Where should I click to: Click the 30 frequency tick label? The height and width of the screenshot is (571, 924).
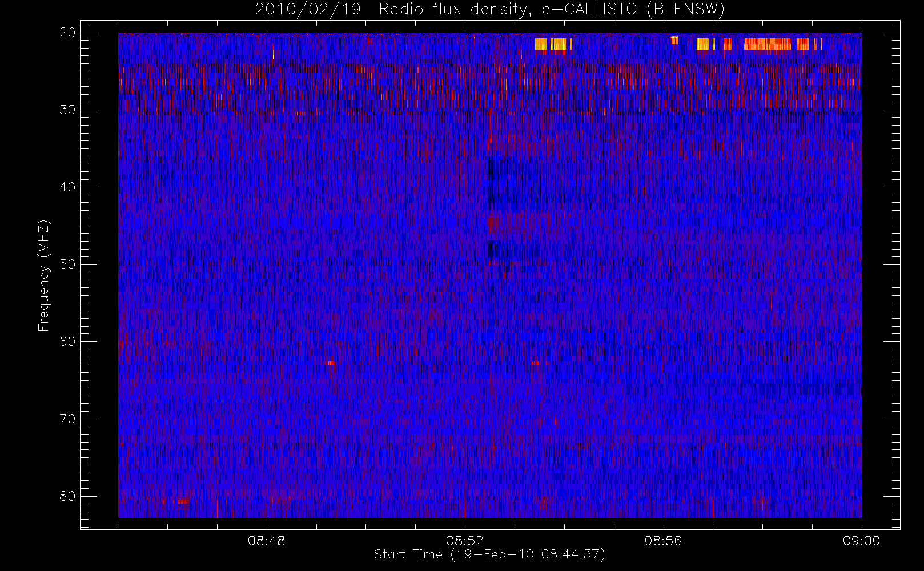(x=67, y=110)
